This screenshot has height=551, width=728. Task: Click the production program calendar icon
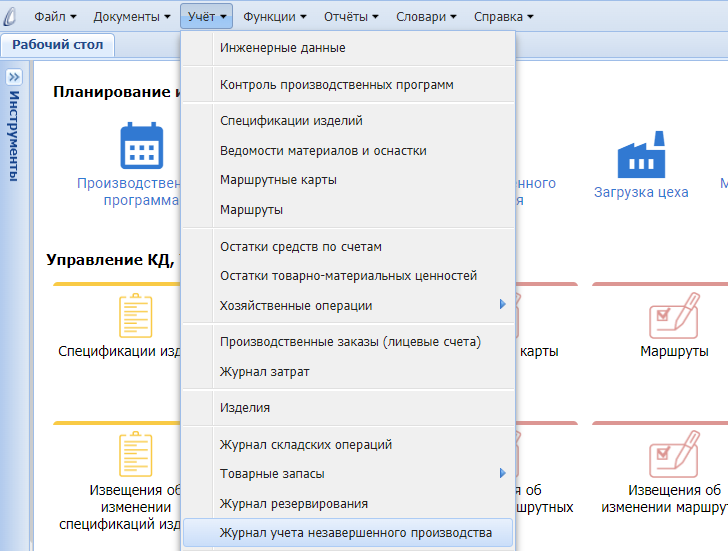(141, 146)
